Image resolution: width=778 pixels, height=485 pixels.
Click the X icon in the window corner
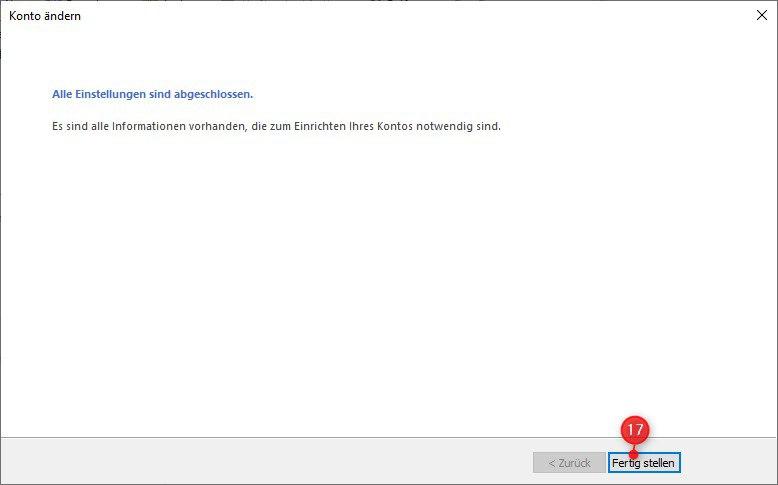(x=762, y=15)
